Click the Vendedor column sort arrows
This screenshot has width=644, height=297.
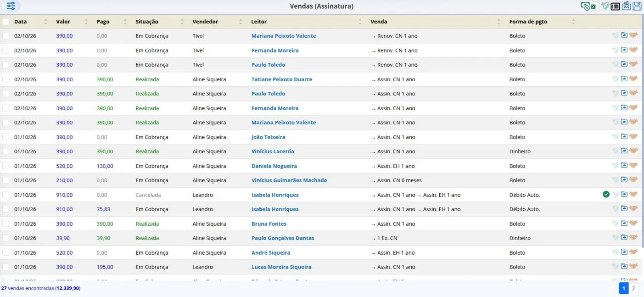tap(241, 22)
